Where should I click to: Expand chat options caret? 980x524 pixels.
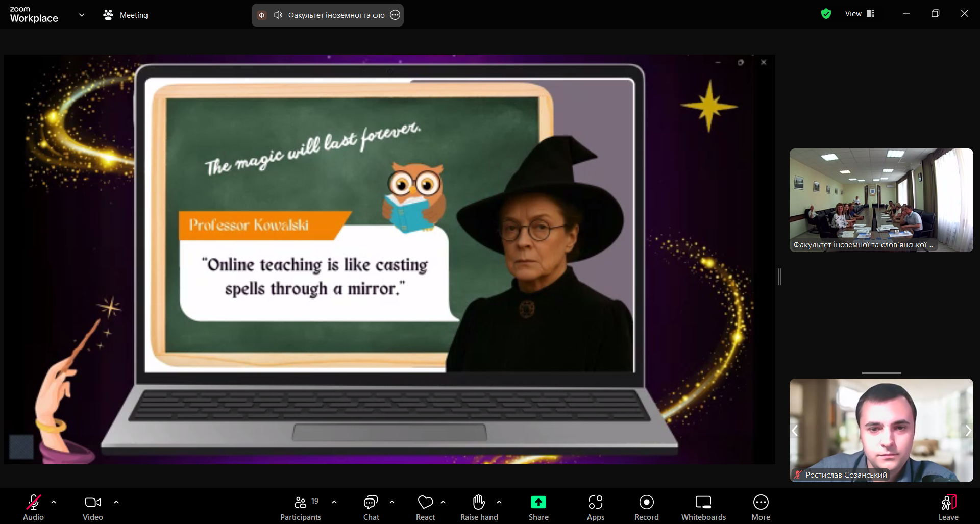click(x=392, y=502)
